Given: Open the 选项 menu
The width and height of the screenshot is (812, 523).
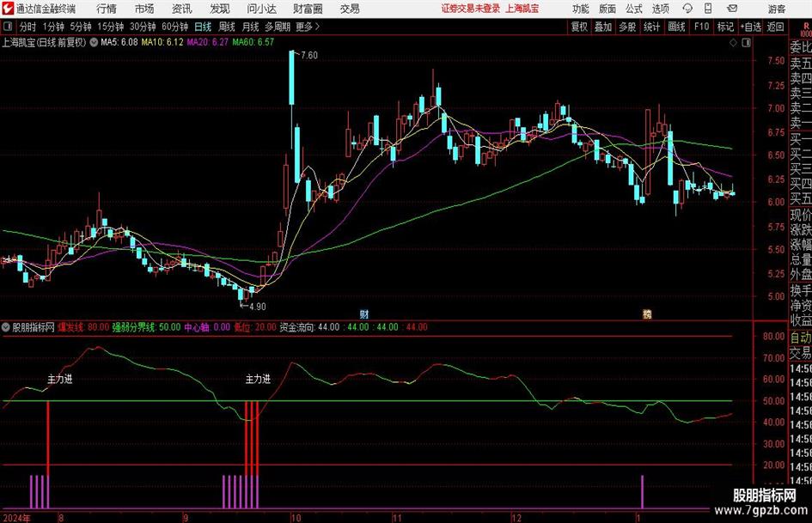Looking at the screenshot, I should pyautogui.click(x=660, y=9).
